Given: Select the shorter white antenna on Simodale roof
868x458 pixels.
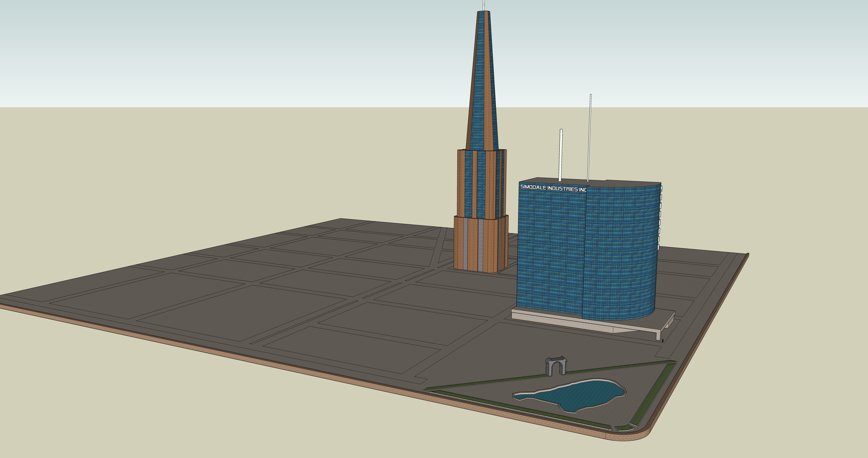Looking at the screenshot, I should click(561, 155).
